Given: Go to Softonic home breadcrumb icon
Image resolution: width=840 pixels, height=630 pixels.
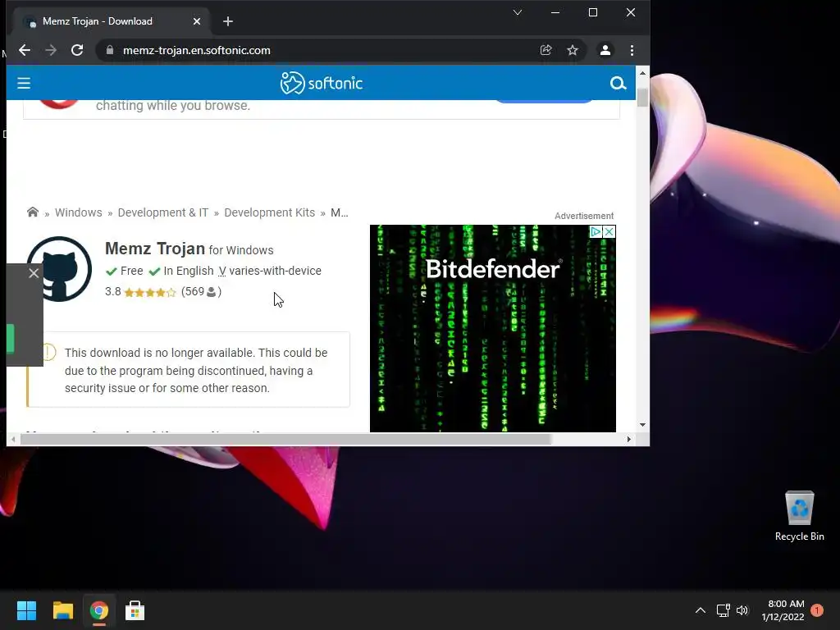Looking at the screenshot, I should (x=33, y=212).
